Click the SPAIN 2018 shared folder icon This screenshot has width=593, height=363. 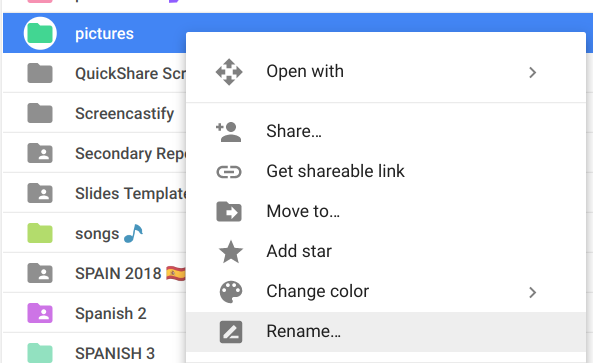click(x=40, y=273)
